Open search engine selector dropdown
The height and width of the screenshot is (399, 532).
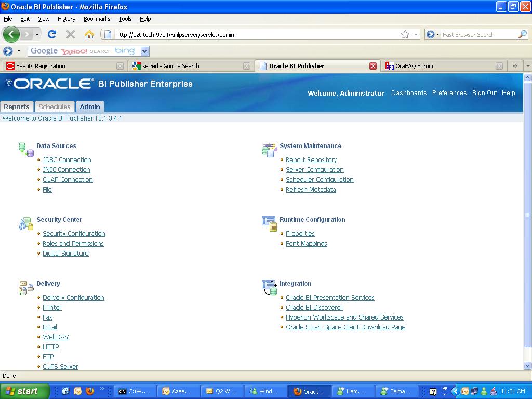point(432,35)
